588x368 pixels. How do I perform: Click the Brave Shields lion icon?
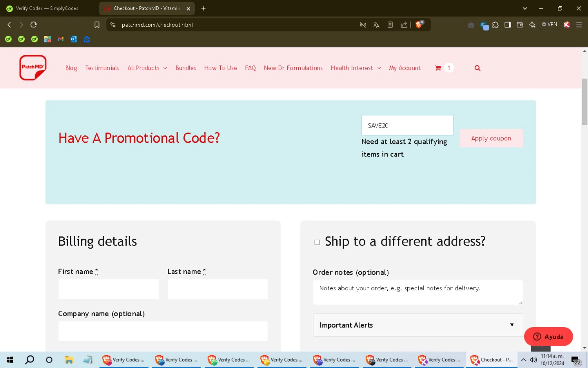(x=419, y=25)
